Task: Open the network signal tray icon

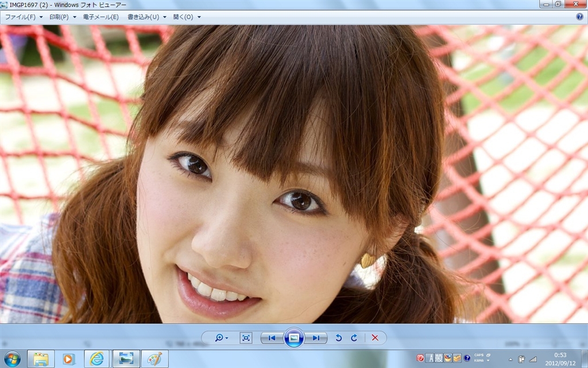Action: pyautogui.click(x=532, y=359)
